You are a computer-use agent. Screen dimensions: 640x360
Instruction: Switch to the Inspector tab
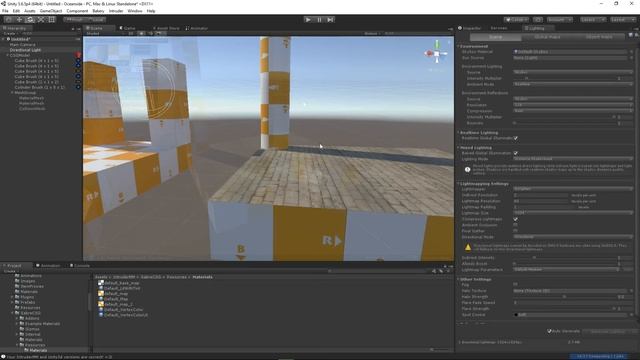470,28
